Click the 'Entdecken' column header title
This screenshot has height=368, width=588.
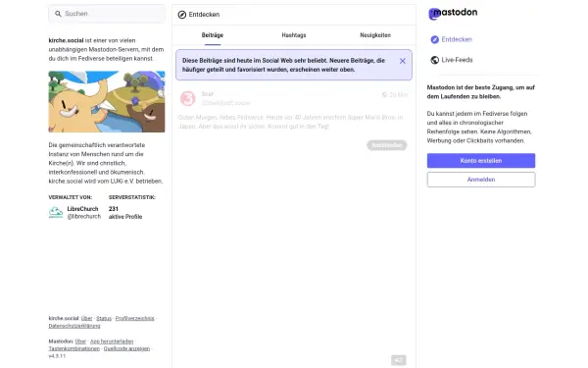(204, 15)
